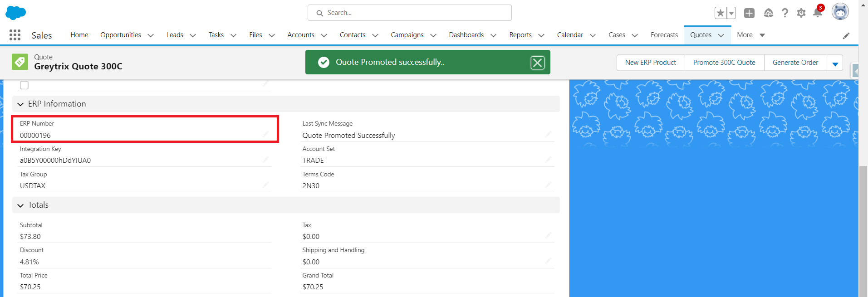The width and height of the screenshot is (868, 297).
Task: Open the Reports tab
Action: click(520, 35)
